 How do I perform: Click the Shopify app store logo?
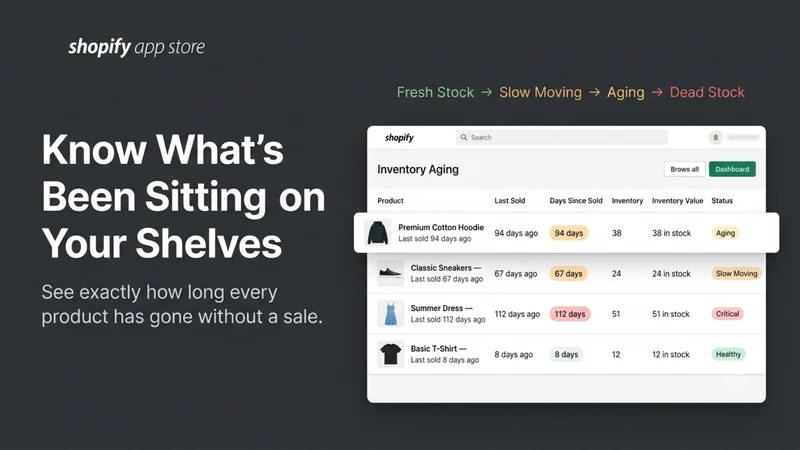pyautogui.click(x=137, y=47)
